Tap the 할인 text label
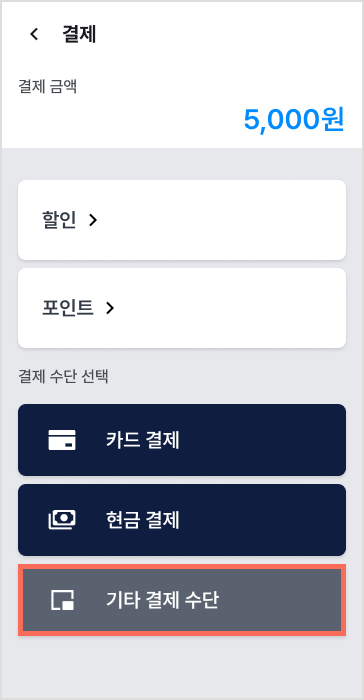Screen dimensions: 364x700 [x=59, y=220]
